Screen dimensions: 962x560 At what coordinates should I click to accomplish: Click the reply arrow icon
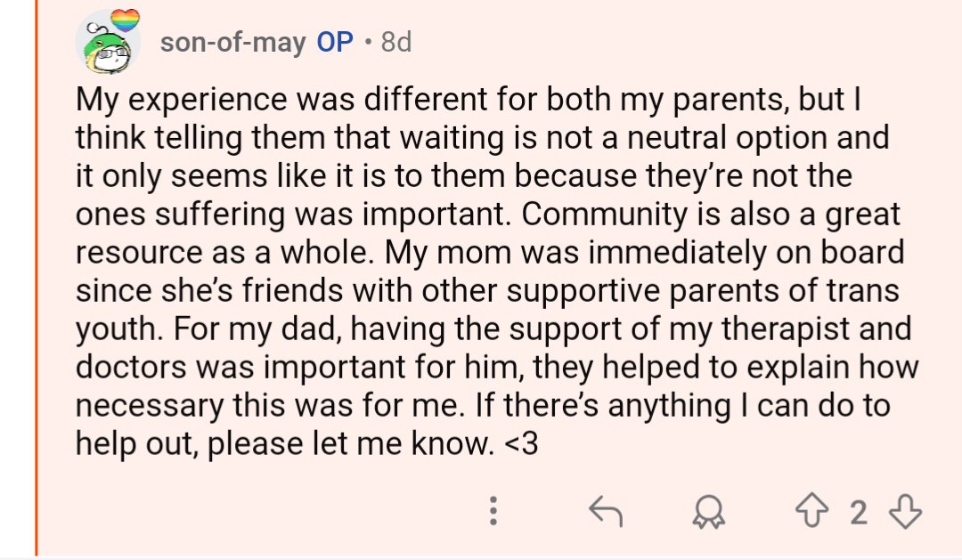coord(606,512)
